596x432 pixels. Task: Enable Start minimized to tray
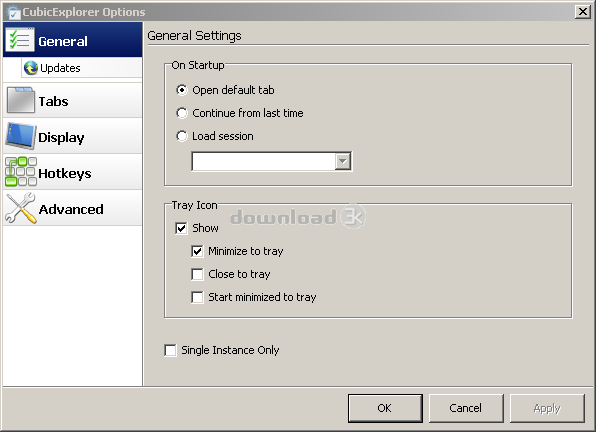click(x=197, y=297)
